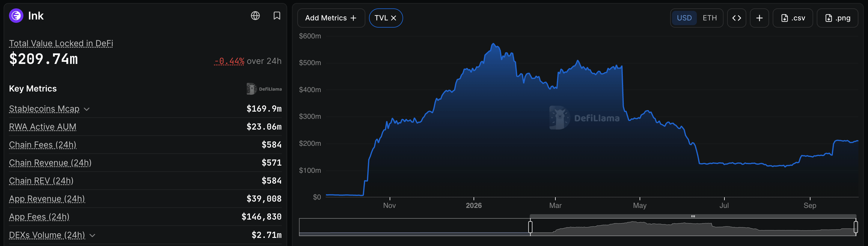
Task: Download chart data as .csv
Action: [x=792, y=18]
